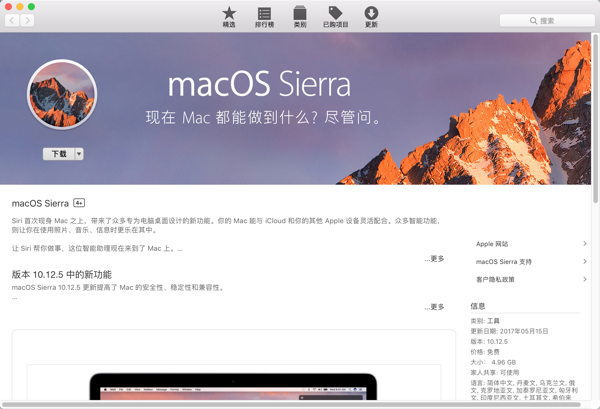The image size is (600, 409).
Task: Click chevron beside macOS Sierra 支持
Action: click(585, 261)
